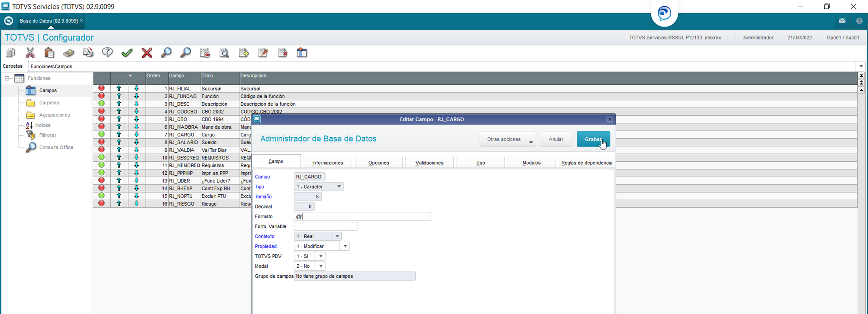The height and width of the screenshot is (314, 868).
Task: Move RJ_RIESGO field up with arrow
Action: pos(119,204)
